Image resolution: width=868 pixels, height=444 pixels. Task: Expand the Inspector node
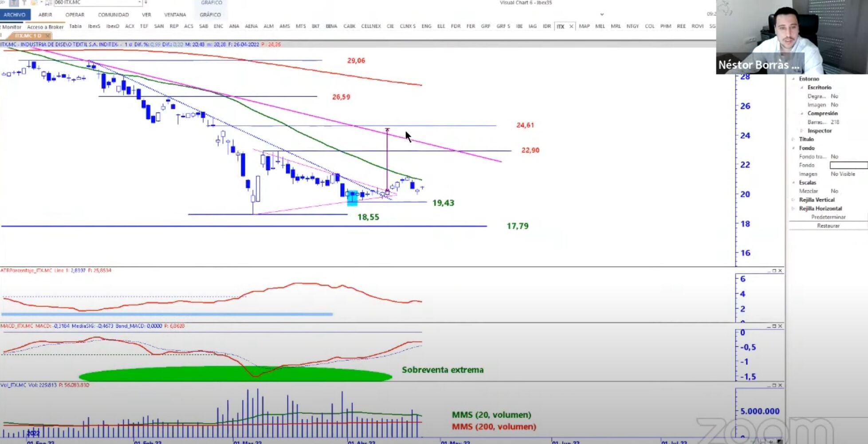802,131
